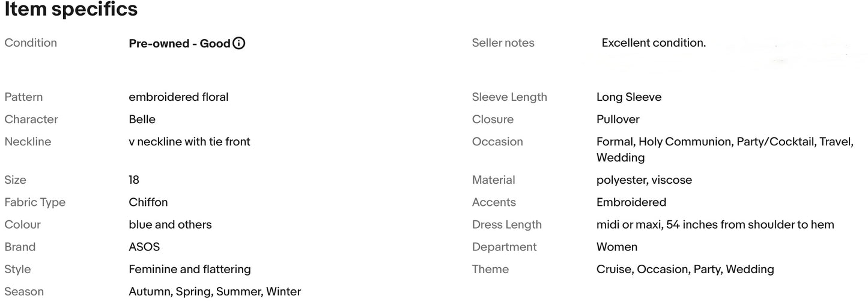Select the embroidered floral pattern value
868x305 pixels.
178,97
